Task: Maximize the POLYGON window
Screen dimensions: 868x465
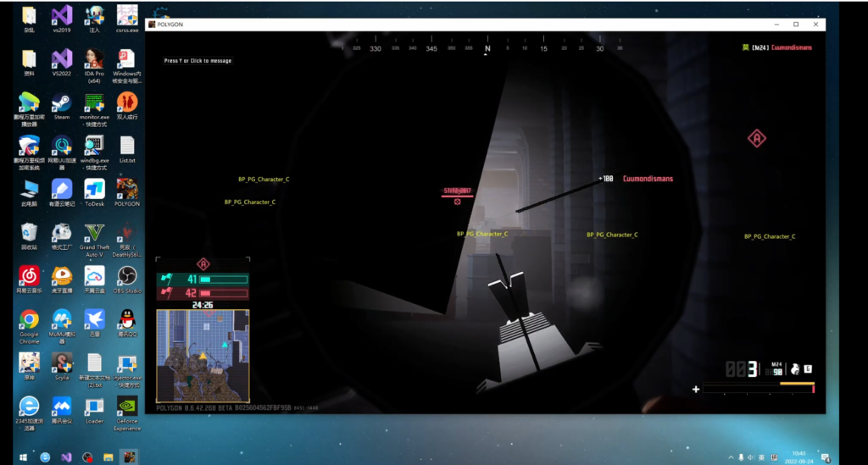Action: 796,25
